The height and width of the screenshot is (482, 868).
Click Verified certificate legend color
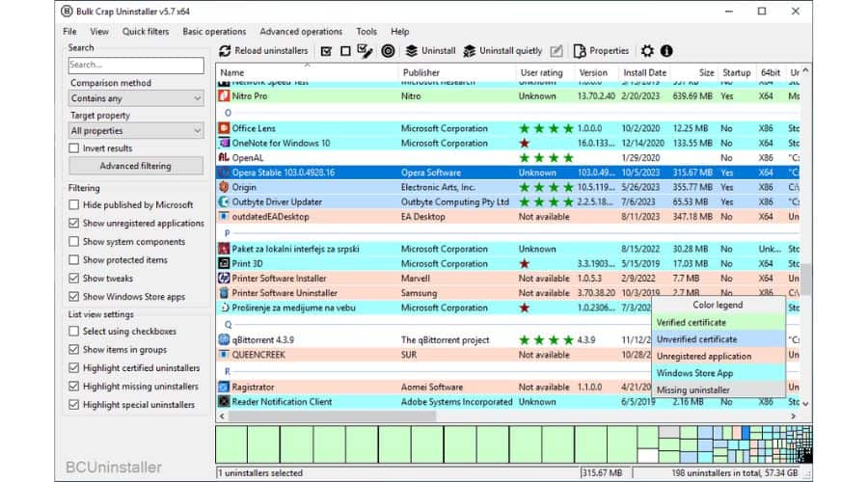[719, 322]
